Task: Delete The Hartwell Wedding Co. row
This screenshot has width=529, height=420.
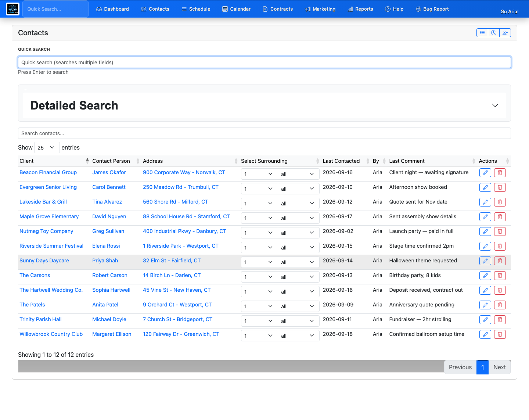Action: (x=500, y=290)
